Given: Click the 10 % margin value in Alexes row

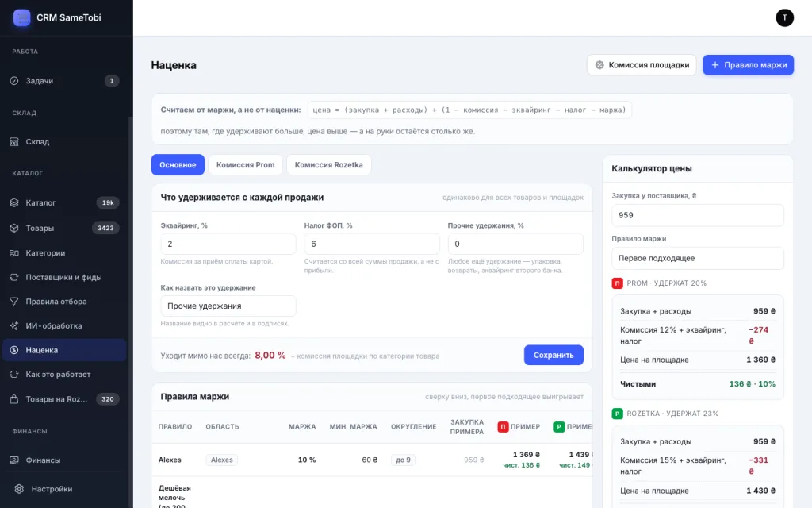Looking at the screenshot, I should (307, 460).
